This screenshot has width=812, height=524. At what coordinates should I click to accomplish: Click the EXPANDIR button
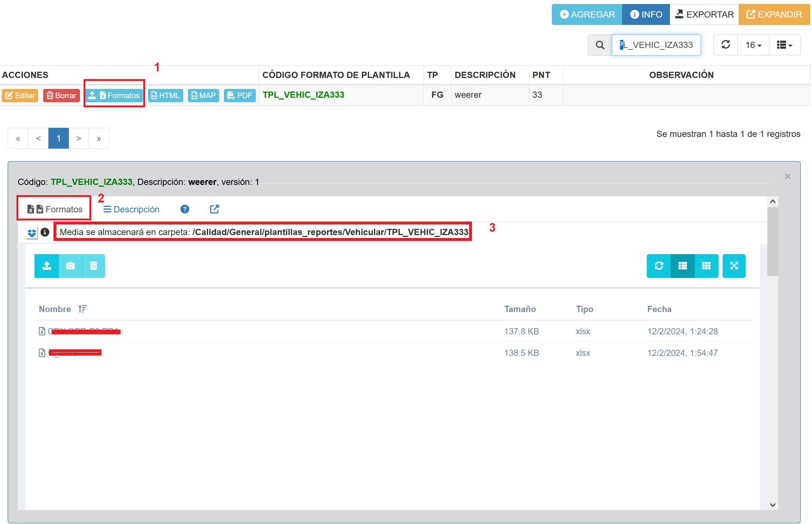tap(774, 15)
